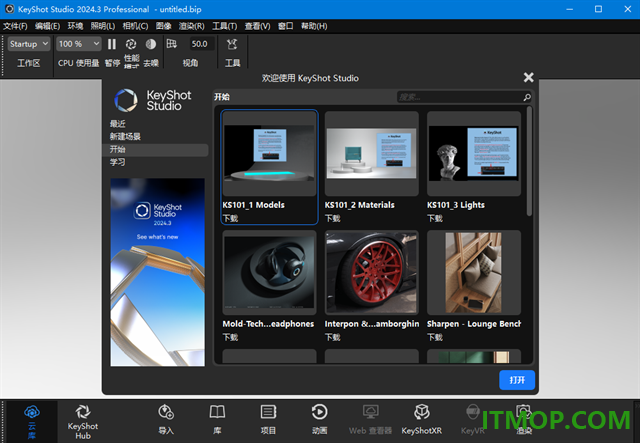
Task: Click download (下载) under KS101_1 Models
Action: point(230,218)
